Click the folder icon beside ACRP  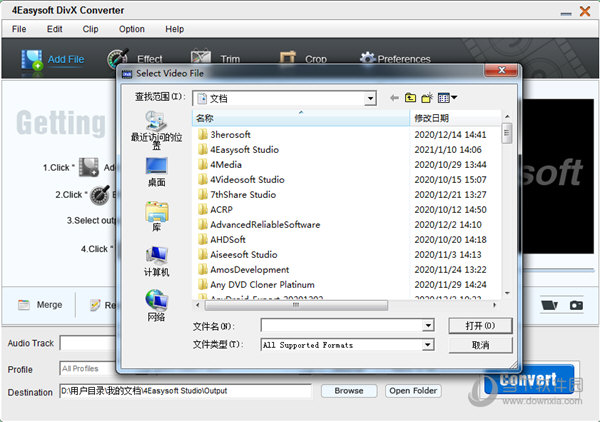pyautogui.click(x=202, y=209)
